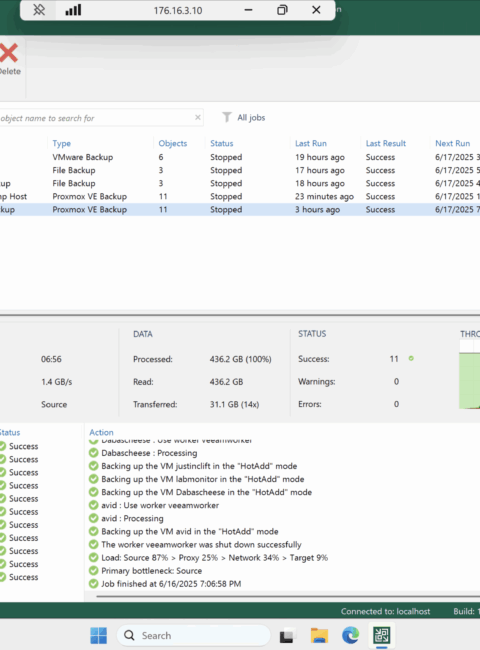This screenshot has height=650, width=480.
Task: Open File Explorer from the taskbar
Action: point(319,635)
